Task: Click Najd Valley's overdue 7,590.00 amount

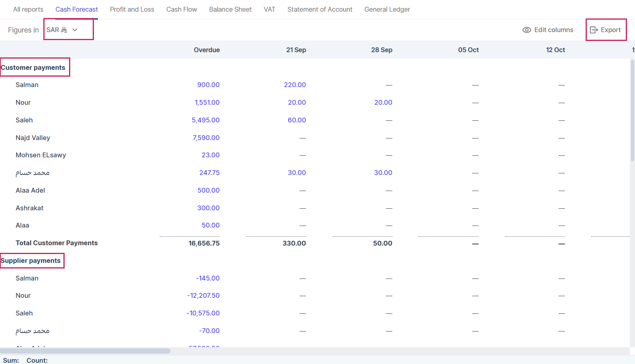Action: click(x=206, y=138)
